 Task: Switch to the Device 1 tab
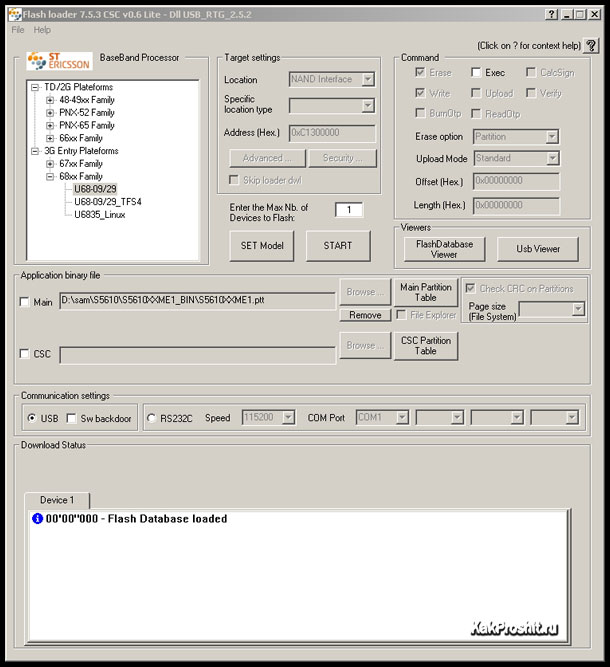[x=56, y=499]
